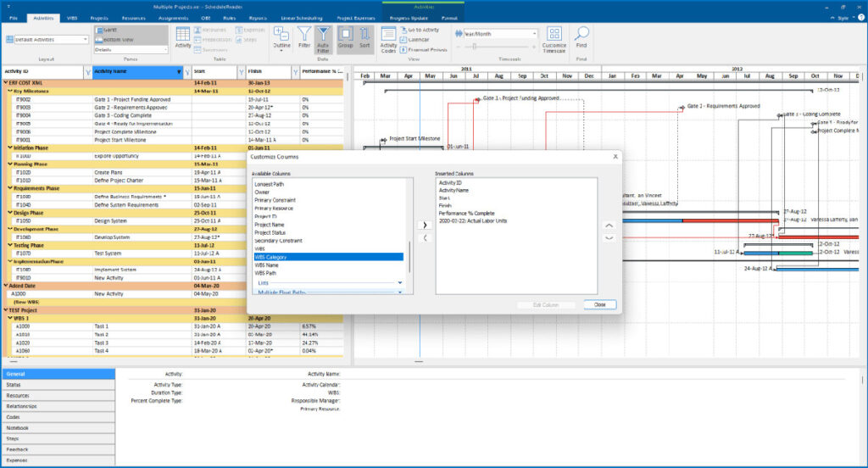Move selected column to Inserted Columns
This screenshot has height=468, width=868.
425,226
